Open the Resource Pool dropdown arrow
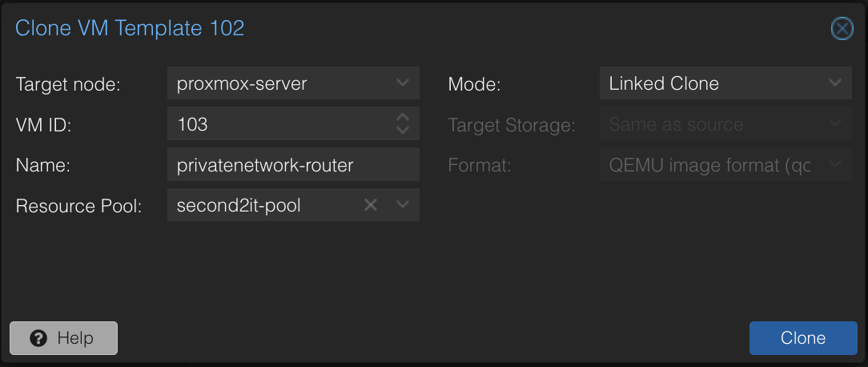The image size is (868, 367). 403,205
